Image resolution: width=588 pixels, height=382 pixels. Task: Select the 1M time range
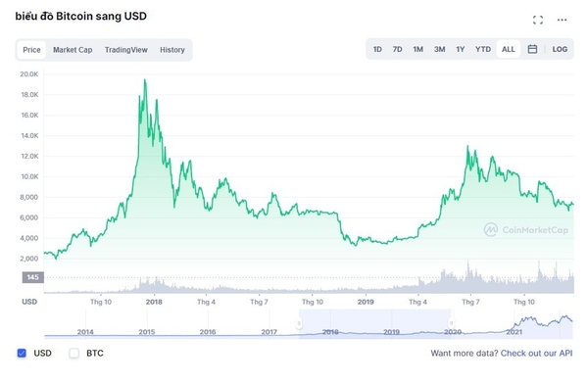[x=417, y=49]
